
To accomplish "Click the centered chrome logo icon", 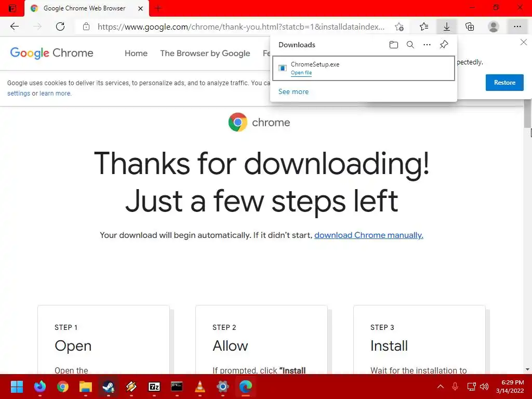I will click(x=238, y=122).
